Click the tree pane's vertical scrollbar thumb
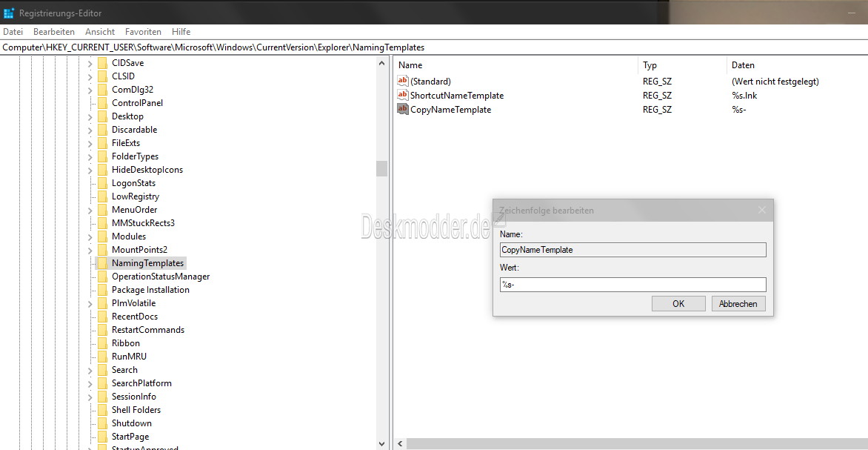 click(381, 168)
